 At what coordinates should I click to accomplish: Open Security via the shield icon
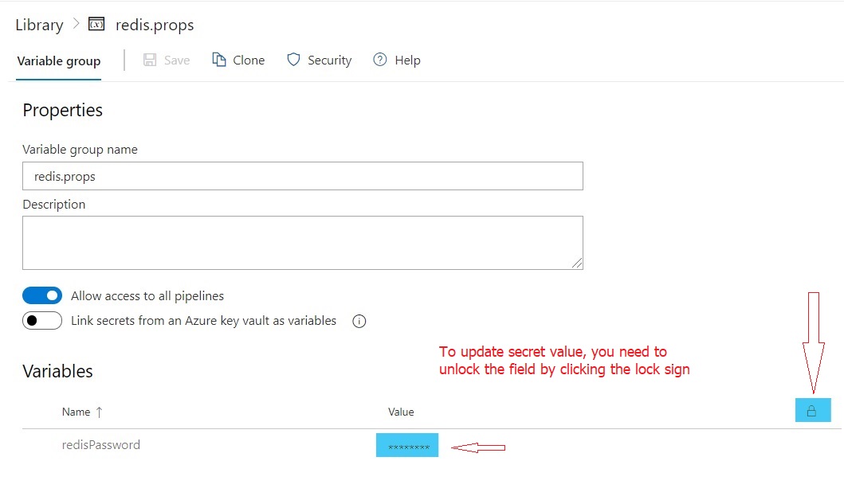point(293,61)
